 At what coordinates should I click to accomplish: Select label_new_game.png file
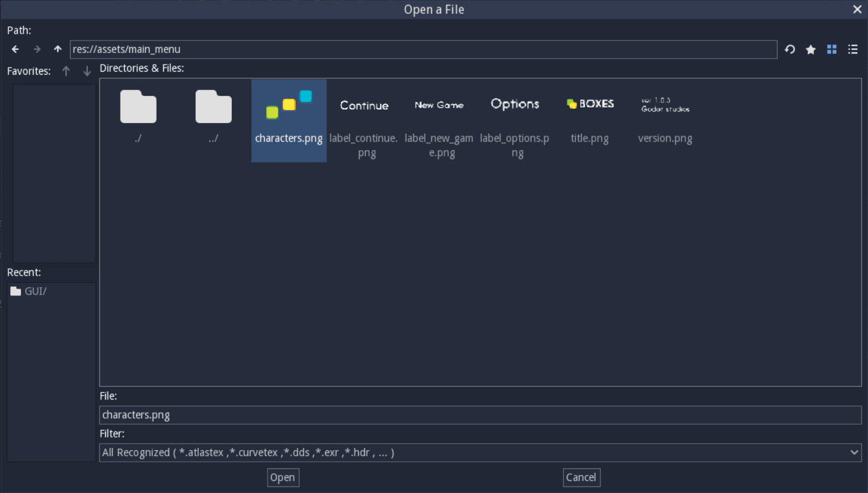point(439,121)
